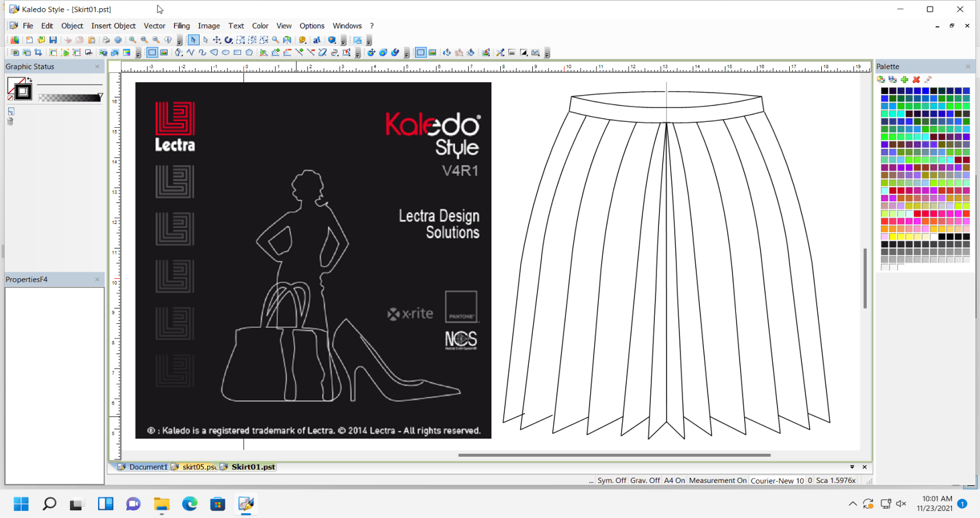
Task: Open the Color menu
Action: tap(260, 26)
